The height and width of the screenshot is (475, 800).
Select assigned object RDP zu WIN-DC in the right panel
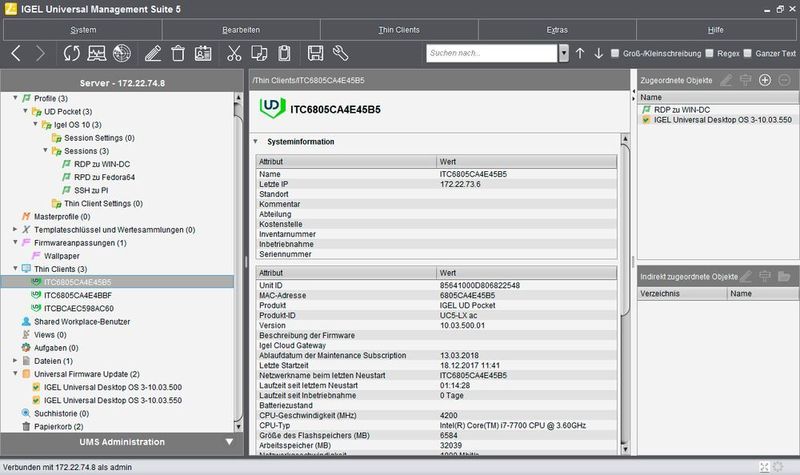(682, 110)
